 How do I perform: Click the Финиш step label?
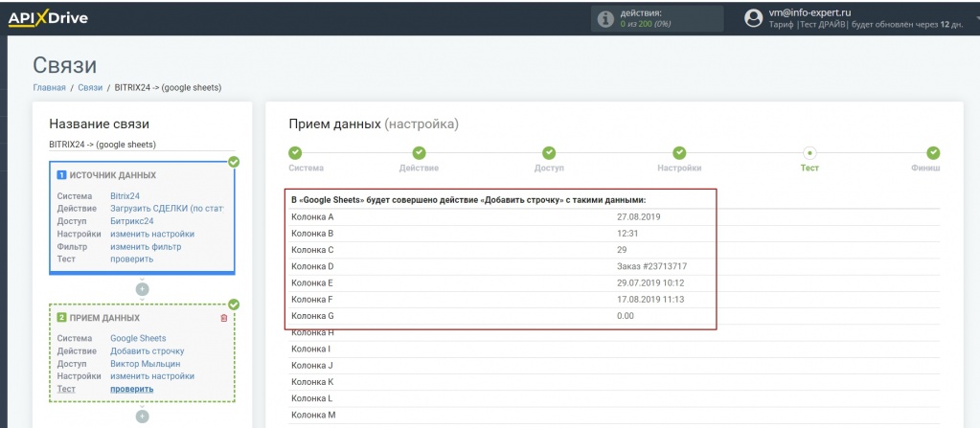(x=925, y=169)
